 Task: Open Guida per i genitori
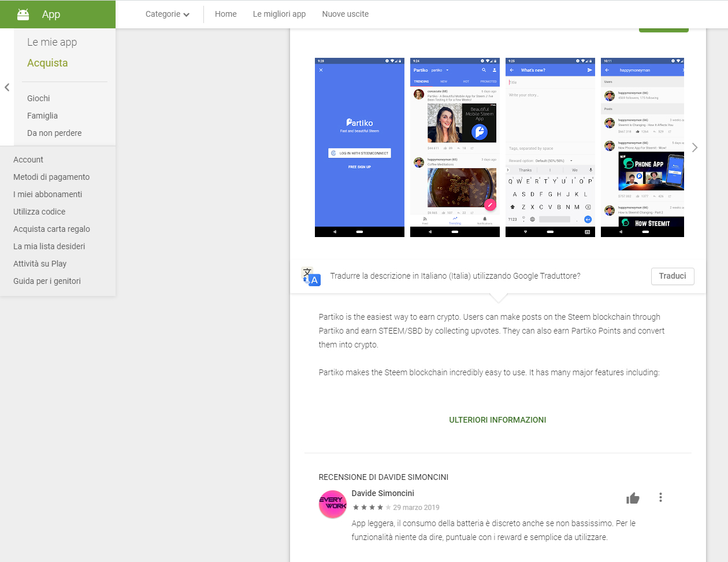tap(47, 281)
